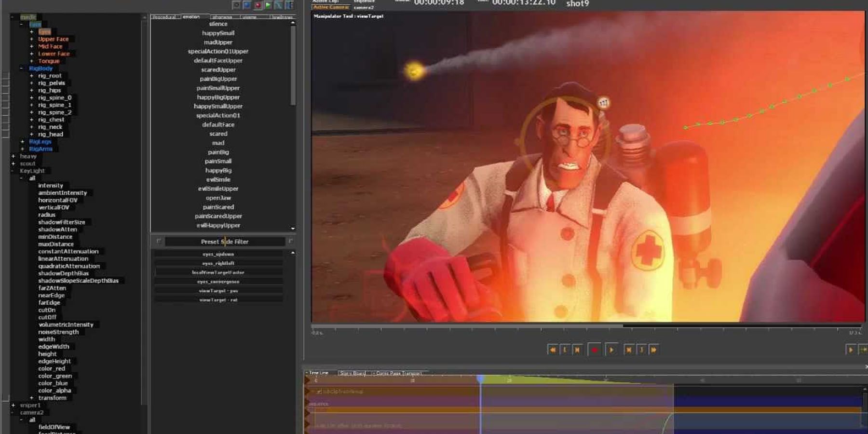868x434 pixels.
Task: Expand the scout animation set
Action: (x=14, y=163)
